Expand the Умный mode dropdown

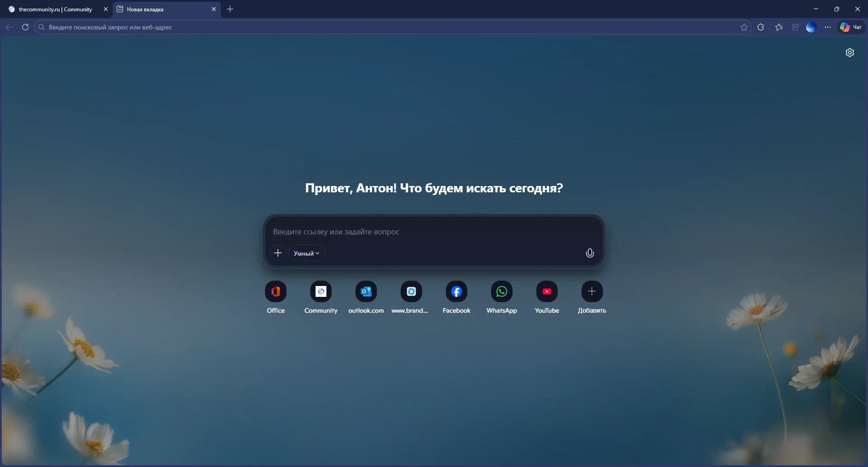[x=307, y=253]
